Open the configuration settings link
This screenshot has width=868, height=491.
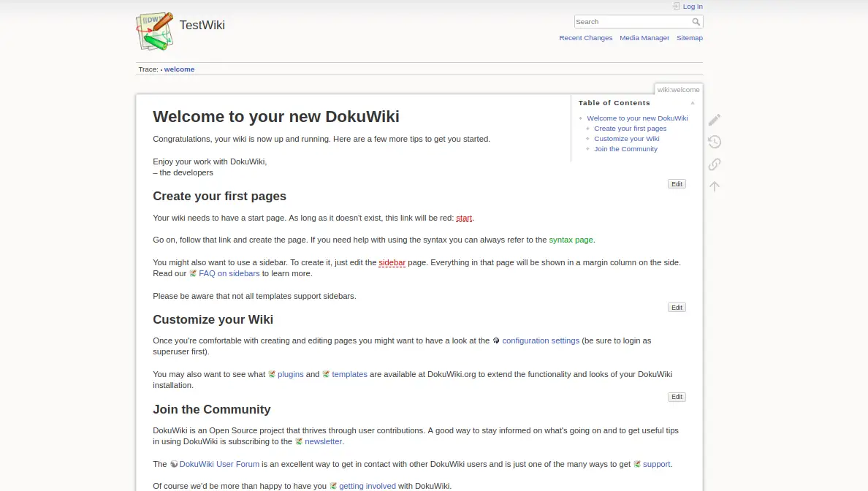tap(536, 340)
